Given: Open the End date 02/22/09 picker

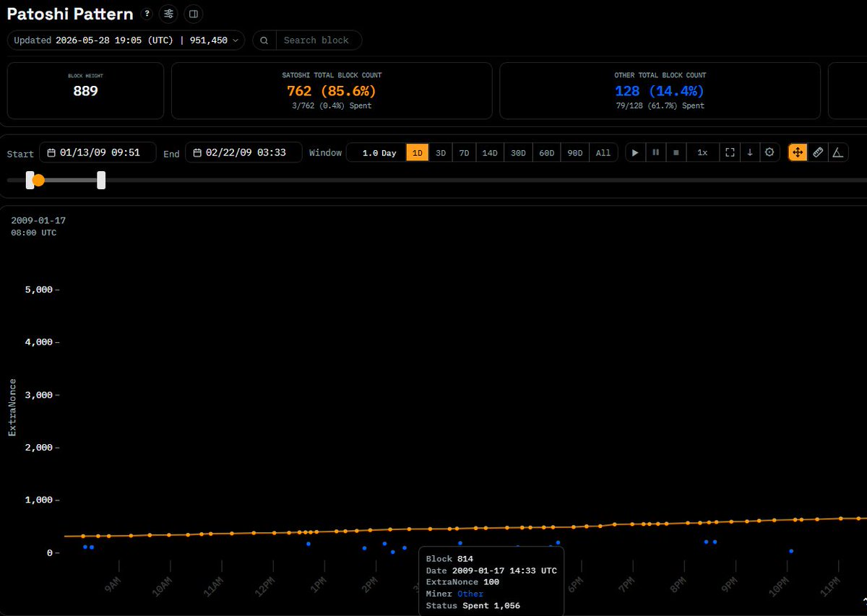Looking at the screenshot, I should pos(244,152).
